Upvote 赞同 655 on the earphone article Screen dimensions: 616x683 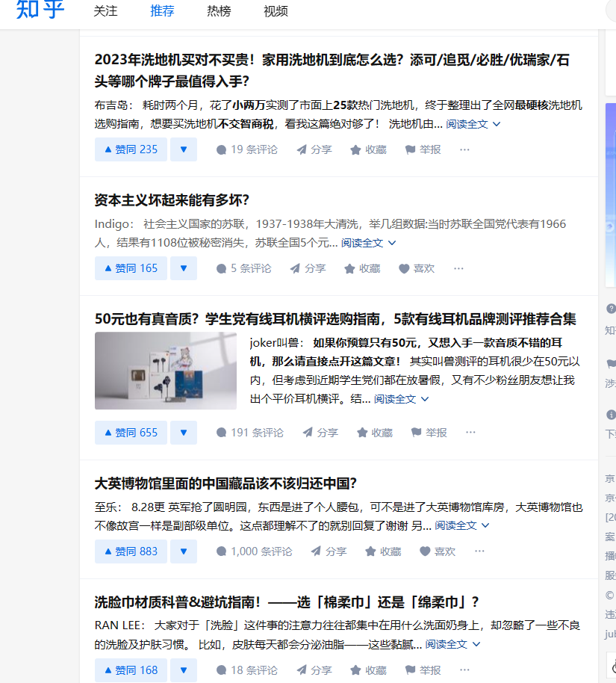[131, 433]
